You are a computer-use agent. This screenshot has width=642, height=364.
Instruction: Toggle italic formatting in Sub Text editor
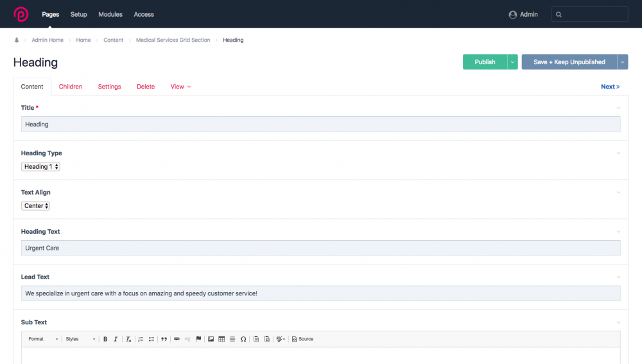(x=116, y=339)
